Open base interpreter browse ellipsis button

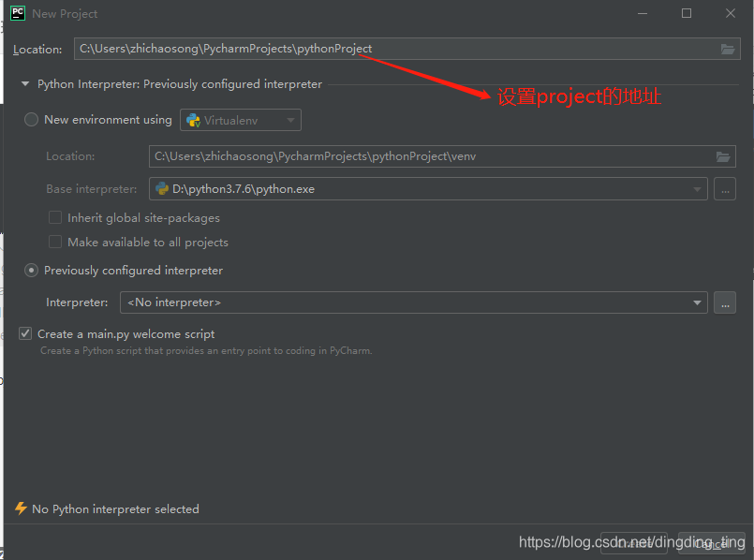point(725,189)
